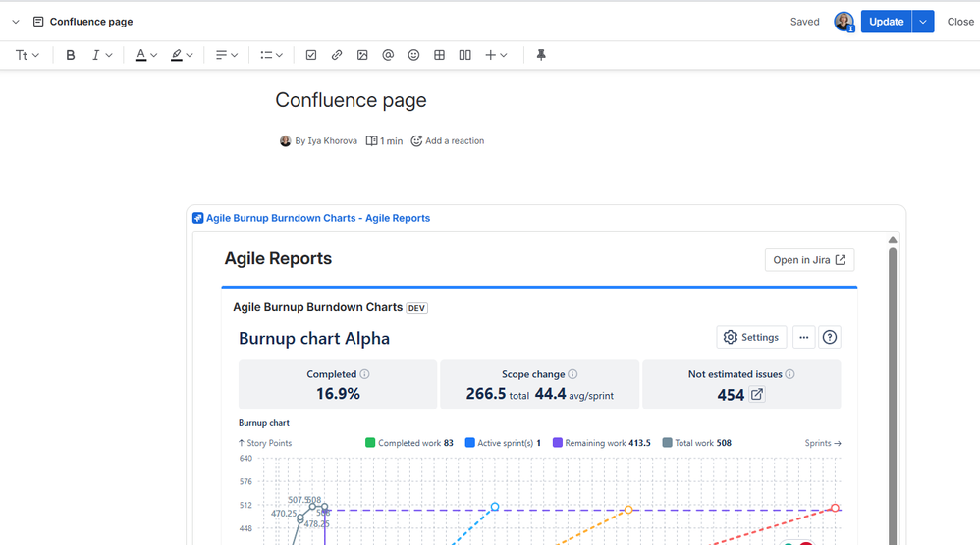
Task: Select the red forecast point on chart
Action: 835,508
